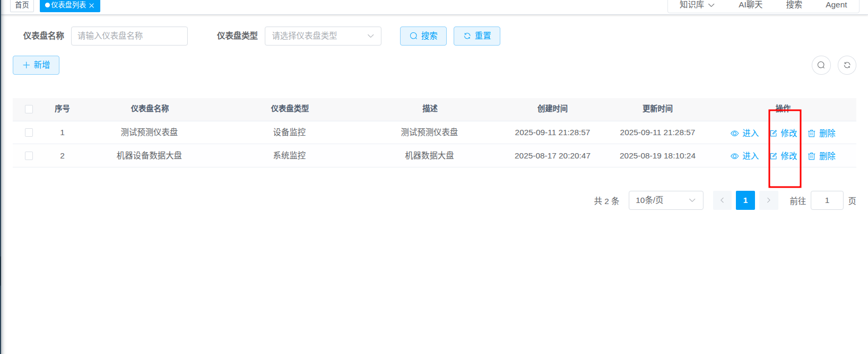Open the 10条/页 page size dropdown

[665, 200]
